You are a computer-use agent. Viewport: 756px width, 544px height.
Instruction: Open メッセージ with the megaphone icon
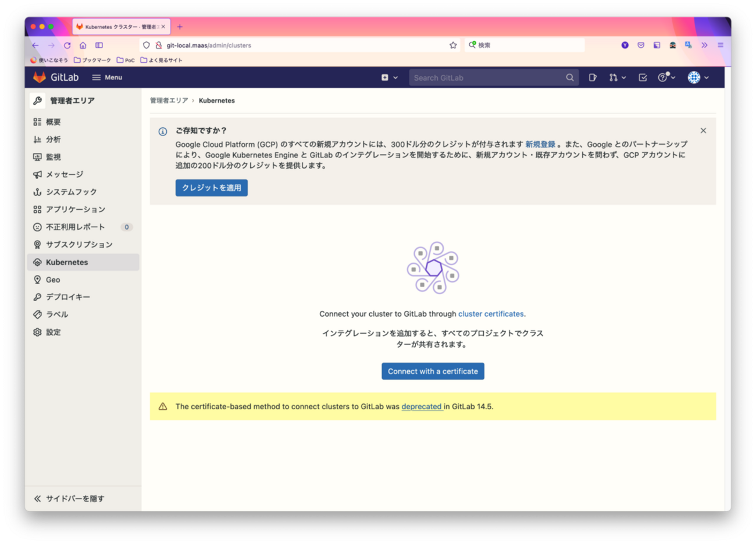point(37,174)
